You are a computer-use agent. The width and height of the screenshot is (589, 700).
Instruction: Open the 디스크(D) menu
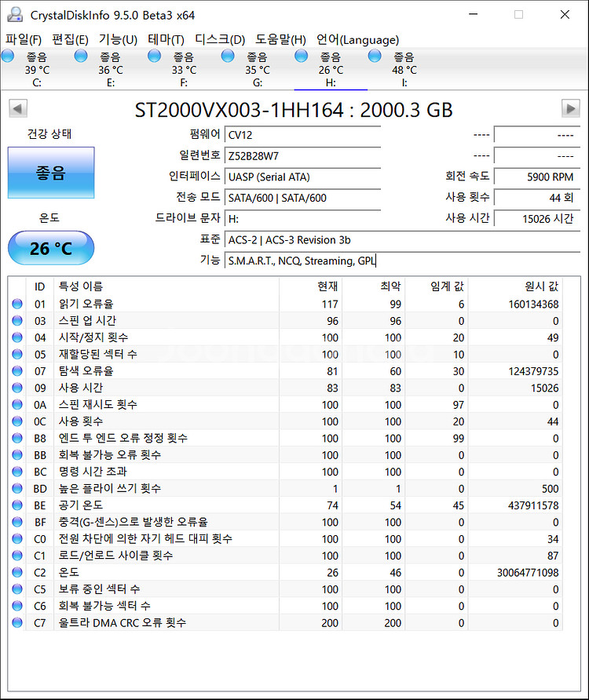point(220,40)
